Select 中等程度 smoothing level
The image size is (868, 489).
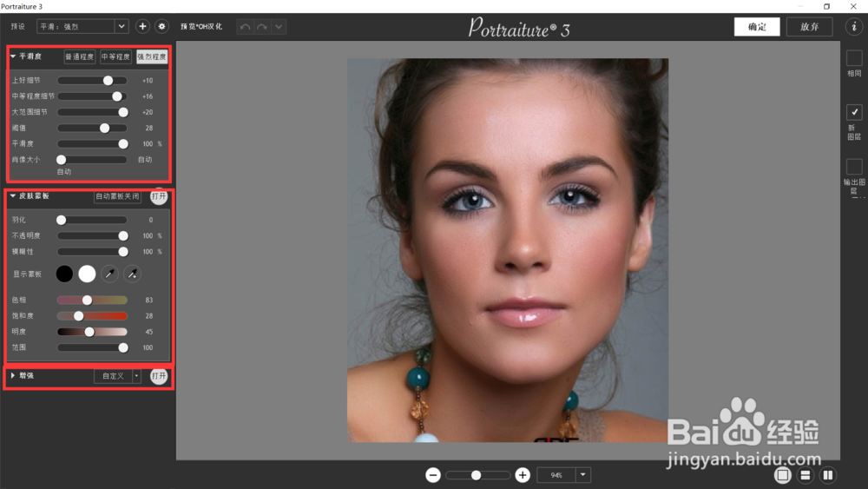coord(115,56)
